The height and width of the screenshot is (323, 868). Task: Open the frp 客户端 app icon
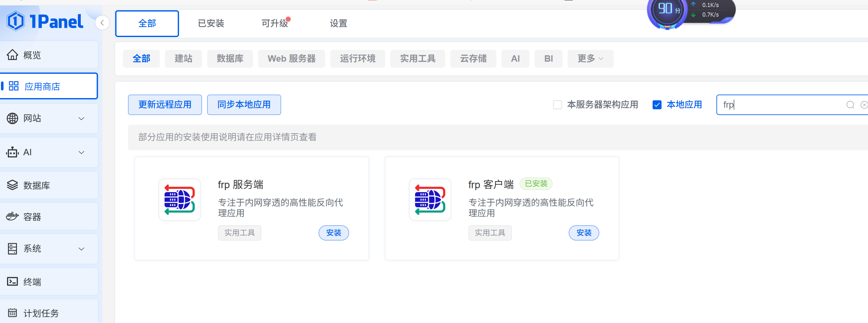click(x=430, y=199)
